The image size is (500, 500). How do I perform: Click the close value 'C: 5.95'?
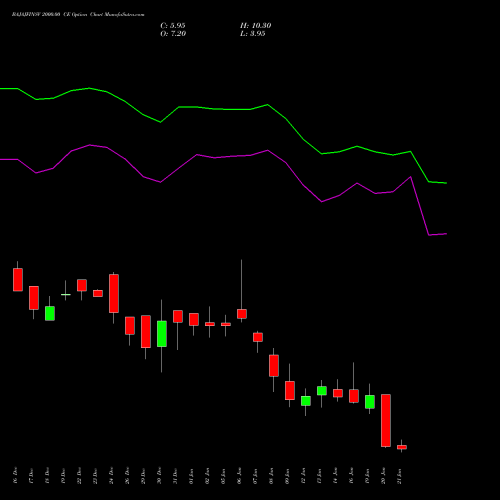[173, 26]
